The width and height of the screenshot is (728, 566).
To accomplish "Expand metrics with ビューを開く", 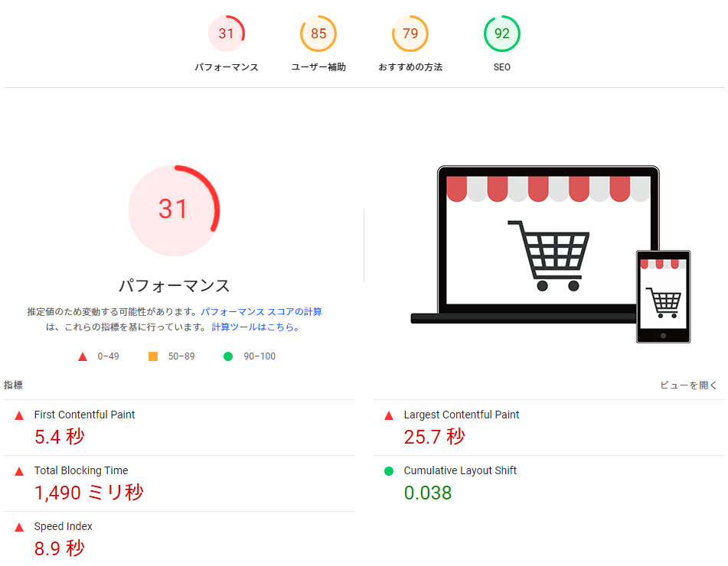I will pyautogui.click(x=688, y=385).
